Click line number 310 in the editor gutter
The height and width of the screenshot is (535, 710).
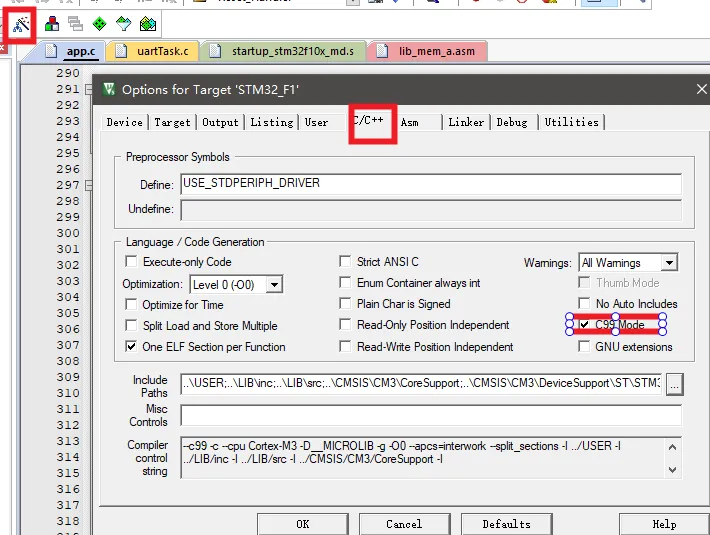[x=68, y=393]
